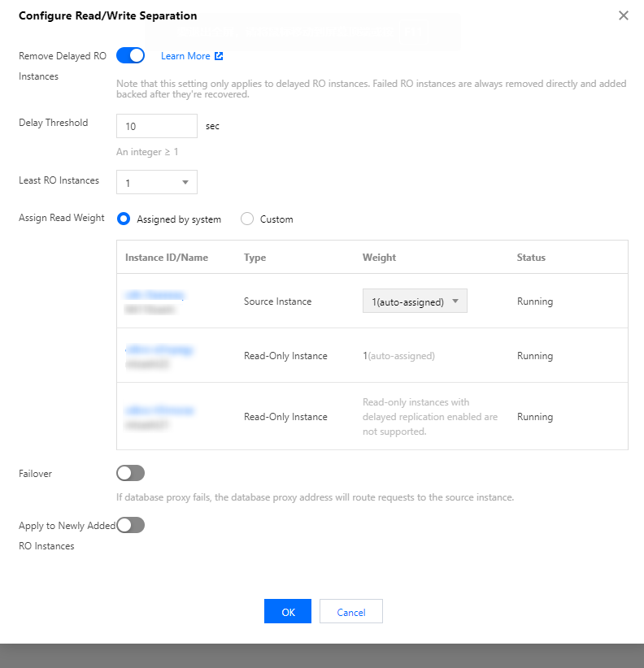Click the Delay Threshold input field
The height and width of the screenshot is (668, 644).
point(157,126)
